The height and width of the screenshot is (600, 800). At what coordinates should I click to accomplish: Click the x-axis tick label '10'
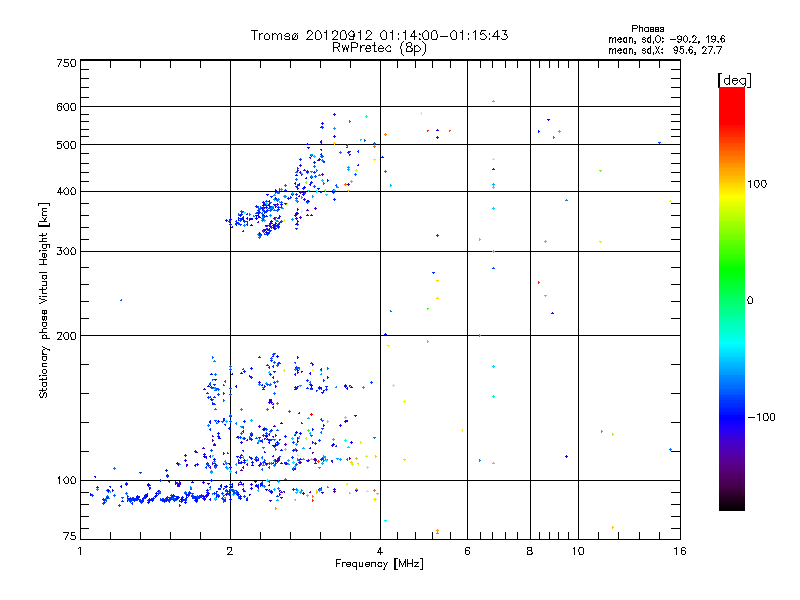point(578,551)
